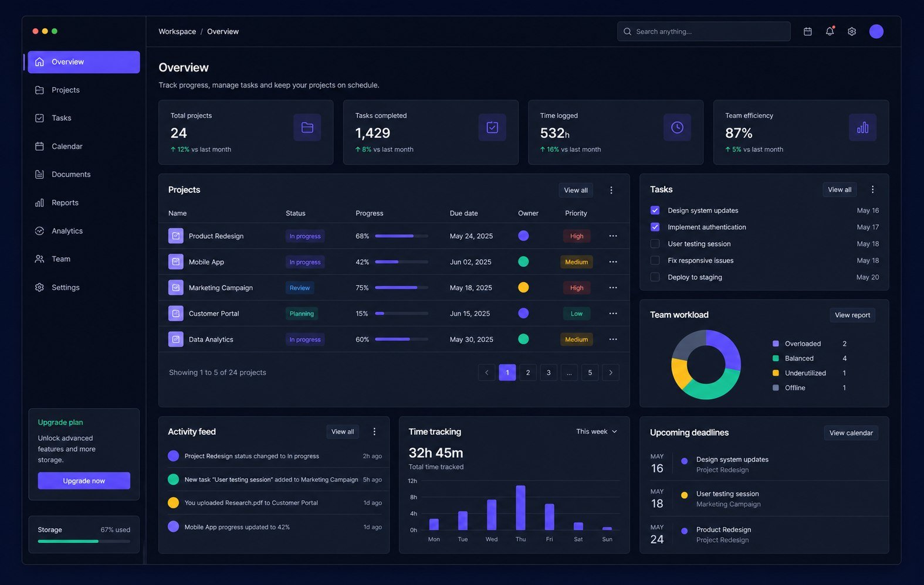This screenshot has width=924, height=585.
Task: Click the Storage usage bar
Action: [x=84, y=541]
